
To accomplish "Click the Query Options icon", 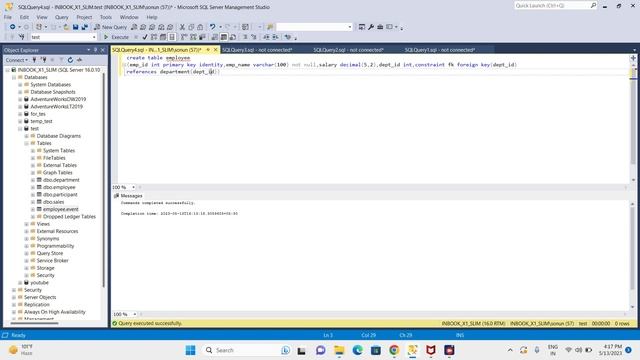I will [163, 37].
